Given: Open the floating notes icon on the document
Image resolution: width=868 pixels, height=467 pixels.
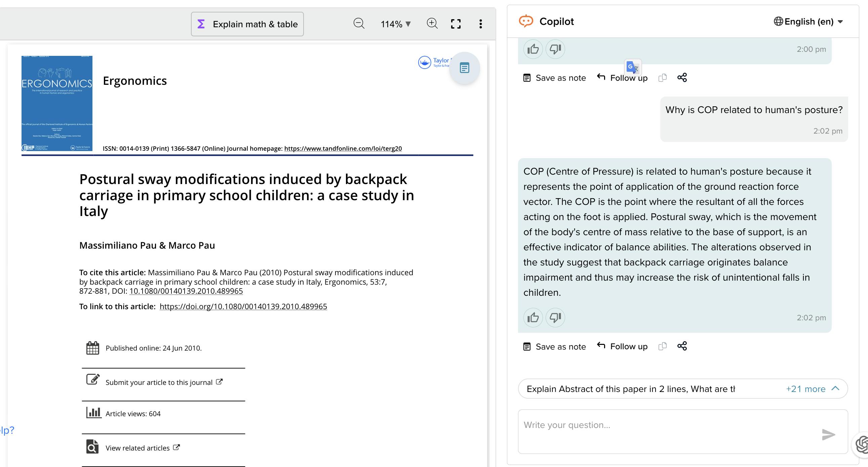Looking at the screenshot, I should point(464,68).
